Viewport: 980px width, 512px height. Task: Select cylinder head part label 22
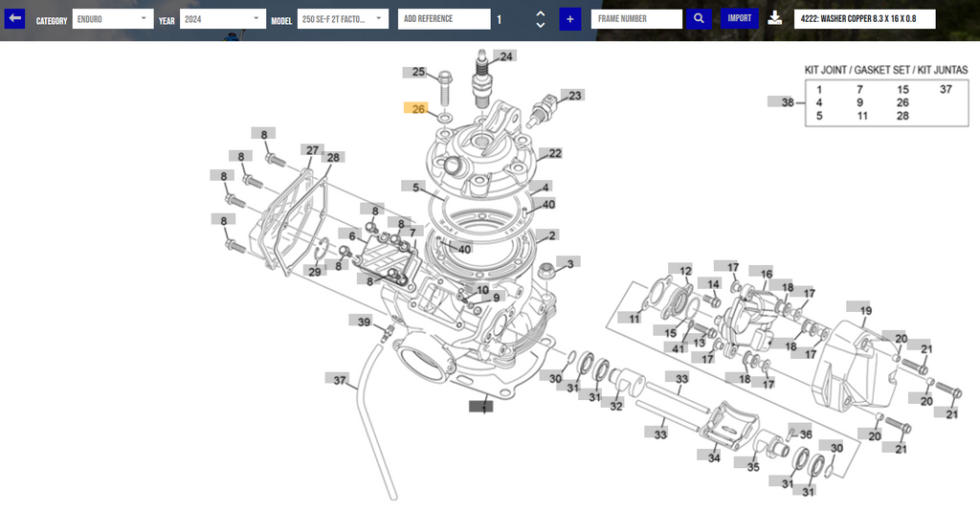click(555, 153)
